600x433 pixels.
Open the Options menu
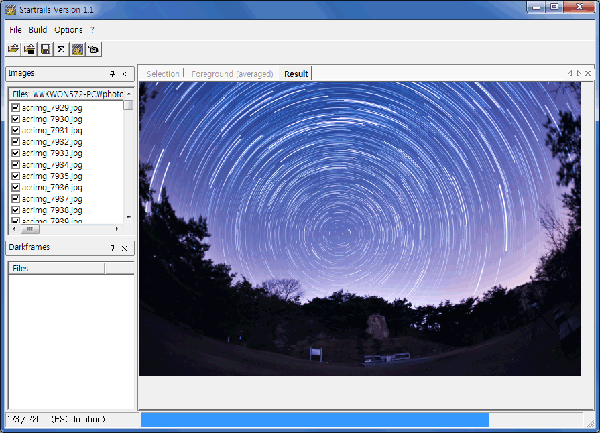tap(68, 30)
